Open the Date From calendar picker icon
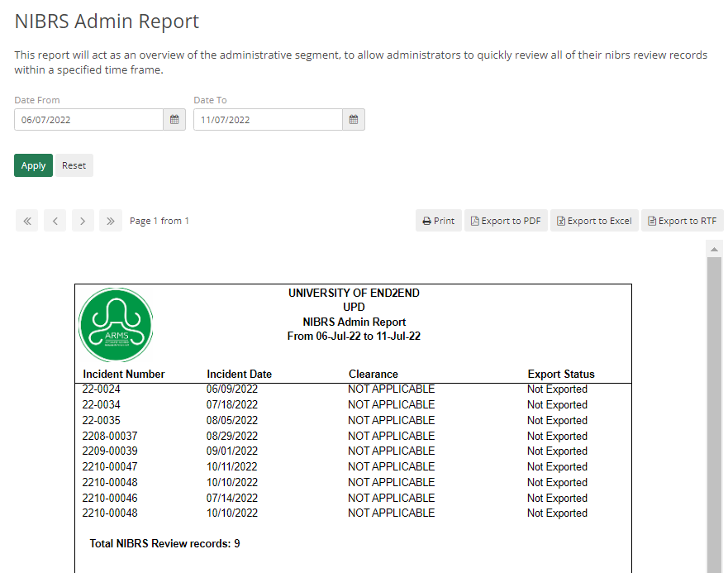The height and width of the screenshot is (573, 728). pyautogui.click(x=174, y=119)
